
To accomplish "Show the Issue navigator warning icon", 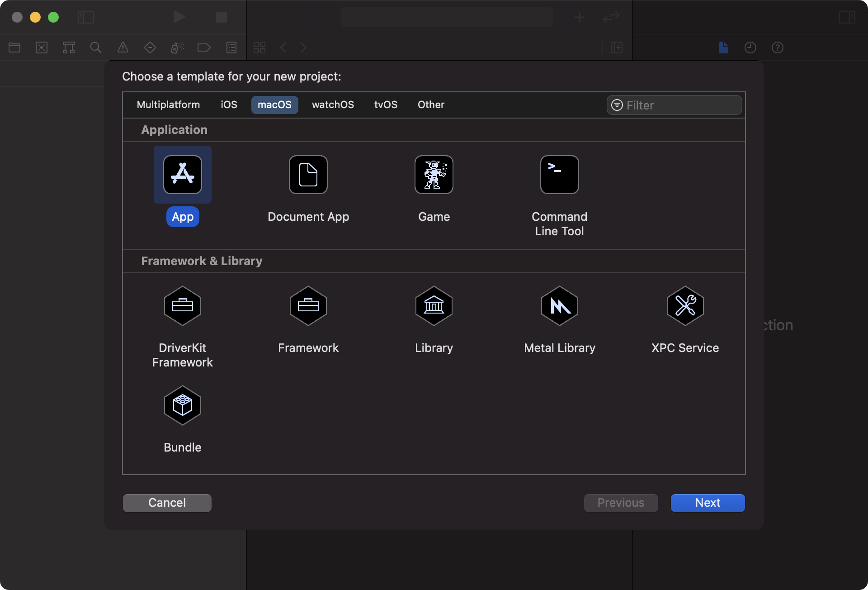I will 123,48.
